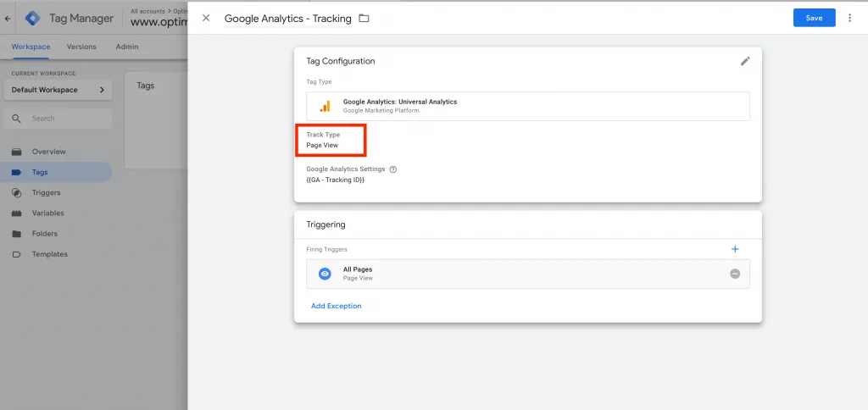The image size is (868, 410).
Task: Expand the Default Workspace selector
Action: tap(58, 90)
